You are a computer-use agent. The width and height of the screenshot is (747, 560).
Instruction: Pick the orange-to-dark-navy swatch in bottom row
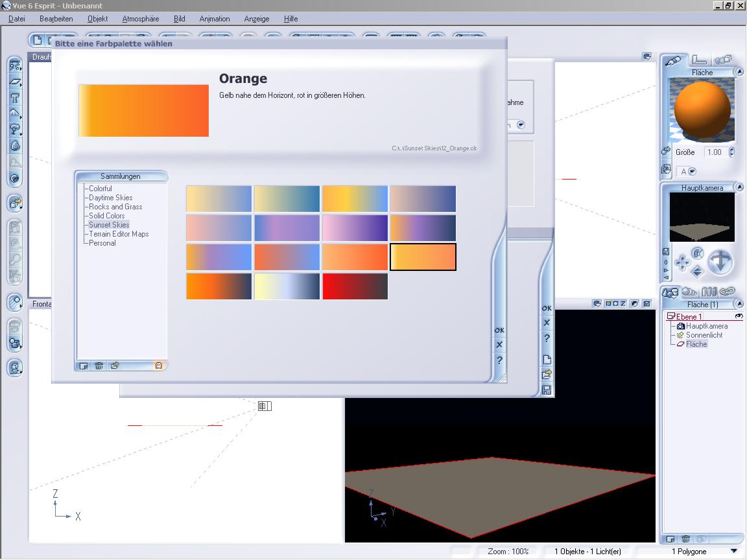(x=219, y=286)
